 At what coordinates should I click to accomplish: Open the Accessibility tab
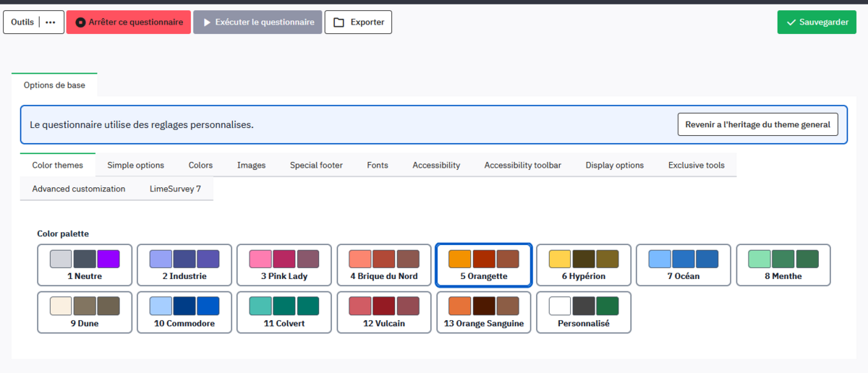[x=436, y=165]
